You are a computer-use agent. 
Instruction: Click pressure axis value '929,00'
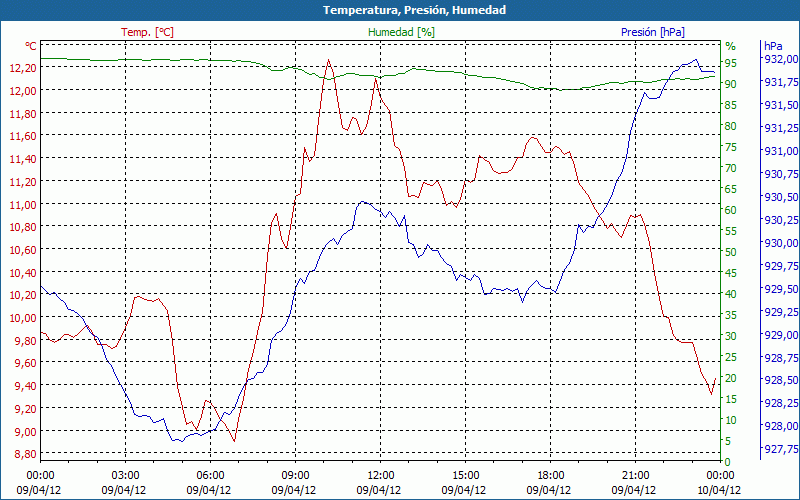779,334
